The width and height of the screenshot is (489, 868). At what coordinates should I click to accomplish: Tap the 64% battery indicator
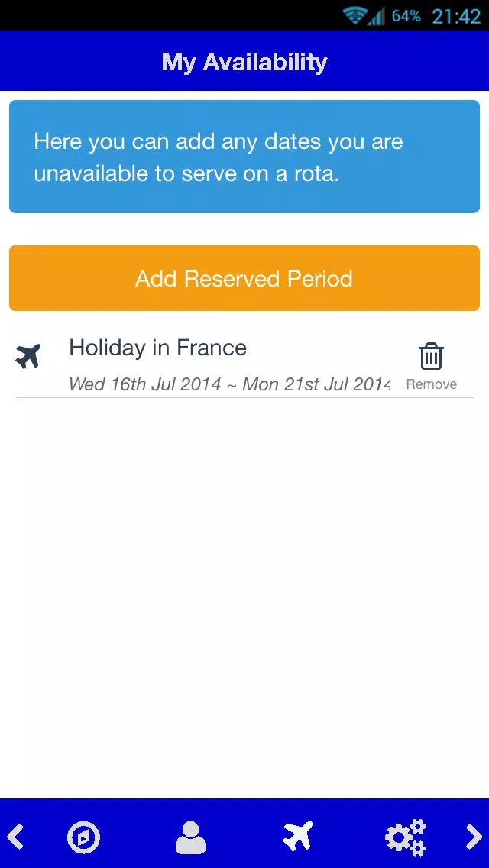pos(406,16)
